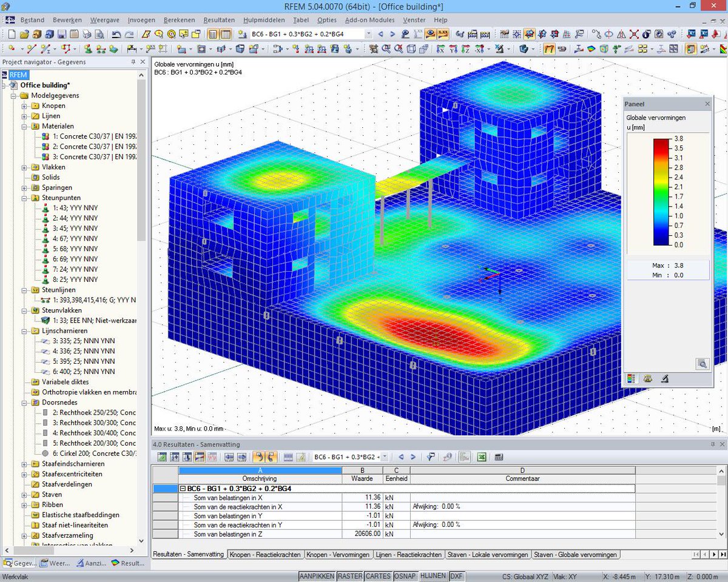728x582 pixels.
Task: Click the New model icon in the toolbar
Action: [12, 35]
